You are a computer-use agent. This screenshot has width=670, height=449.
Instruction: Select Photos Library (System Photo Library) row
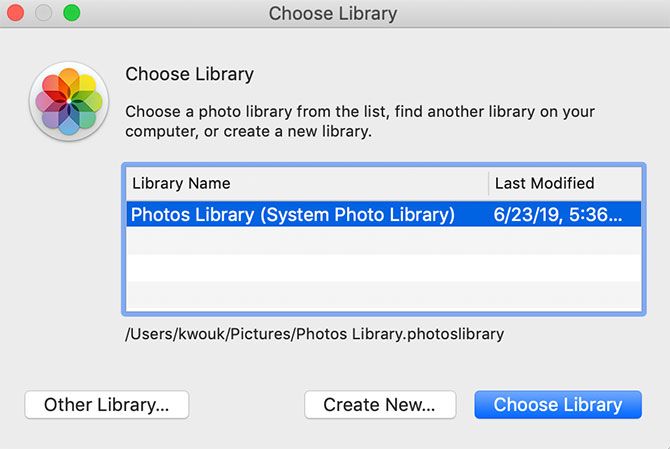click(293, 214)
